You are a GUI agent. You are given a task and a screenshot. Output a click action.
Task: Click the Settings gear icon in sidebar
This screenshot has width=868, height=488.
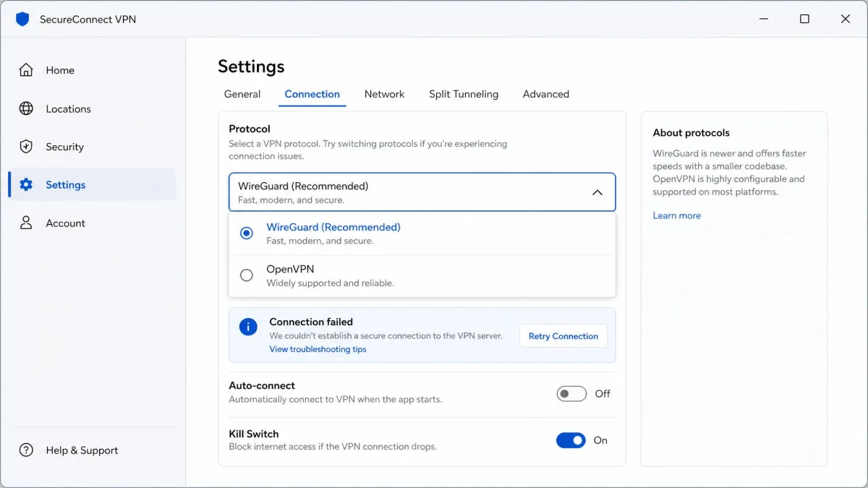tap(26, 184)
